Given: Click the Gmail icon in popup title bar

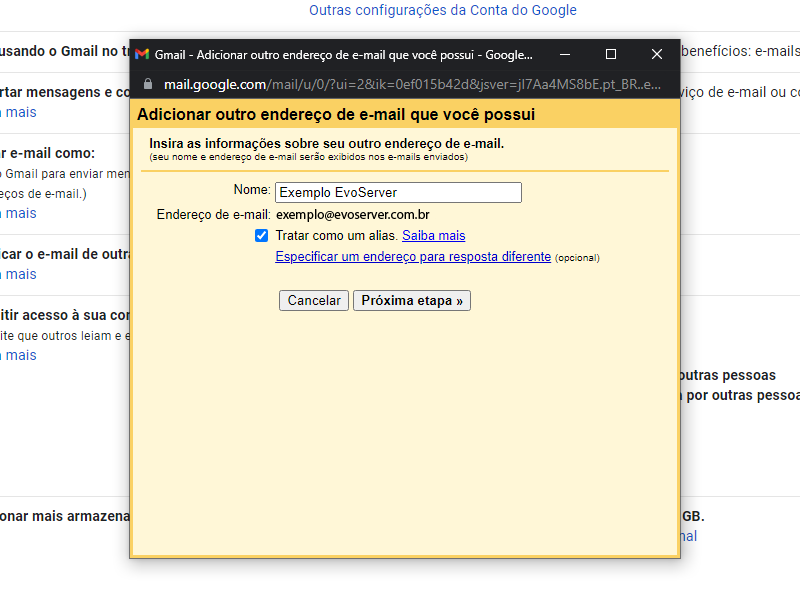Looking at the screenshot, I should 142,54.
